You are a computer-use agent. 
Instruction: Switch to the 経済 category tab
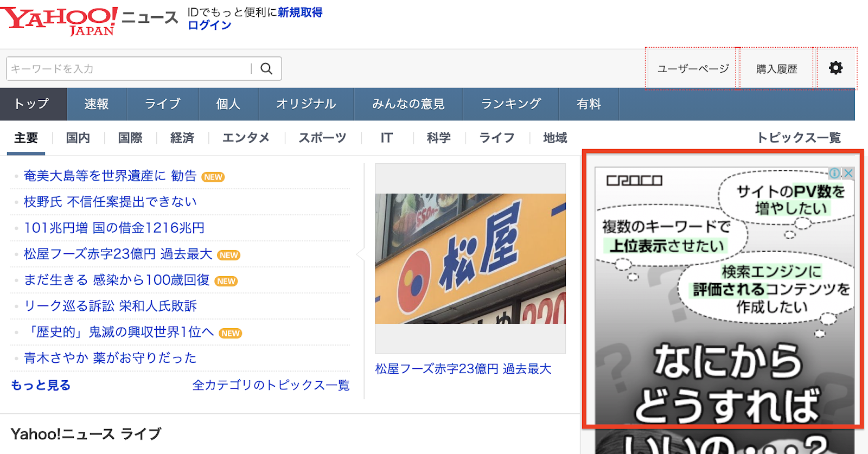182,138
